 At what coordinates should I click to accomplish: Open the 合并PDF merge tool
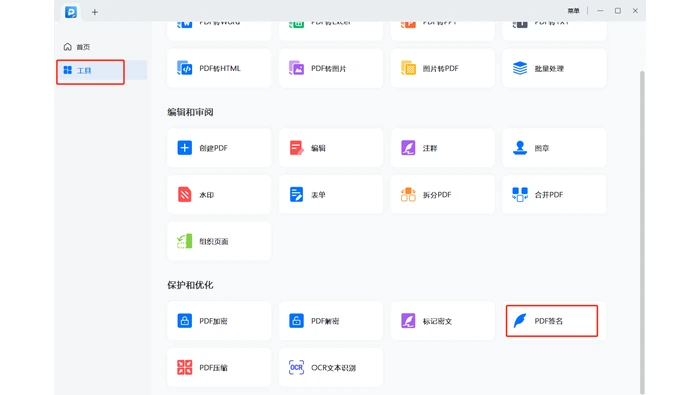pyautogui.click(x=554, y=195)
